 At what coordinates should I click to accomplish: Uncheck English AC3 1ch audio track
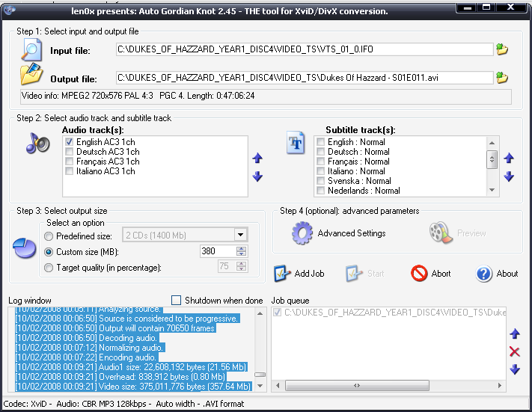click(70, 142)
